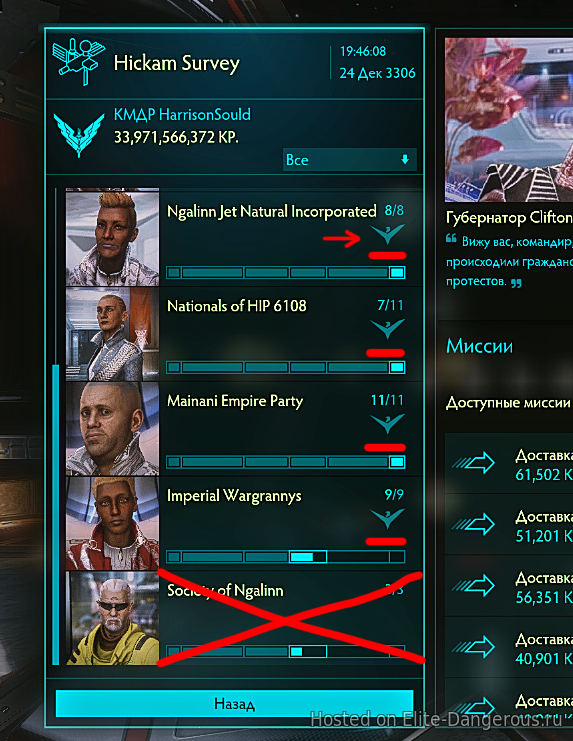573x741 pixels.
Task: Click the arrow icon of the 40,901 delivery mission
Action: click(x=474, y=647)
